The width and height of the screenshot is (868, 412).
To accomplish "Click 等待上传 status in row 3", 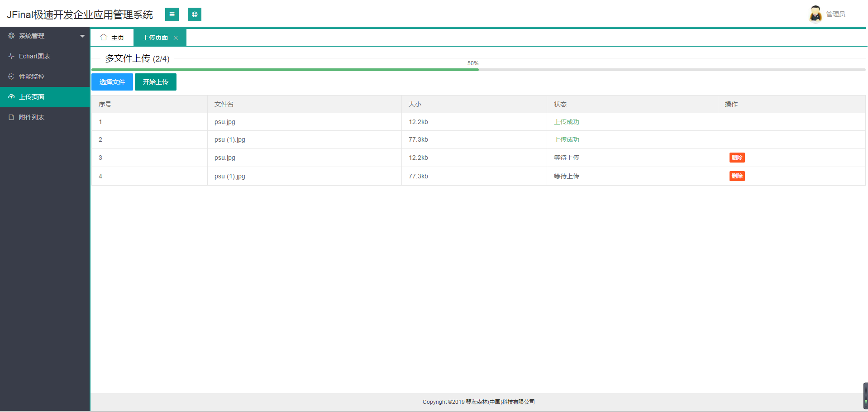I will 567,158.
